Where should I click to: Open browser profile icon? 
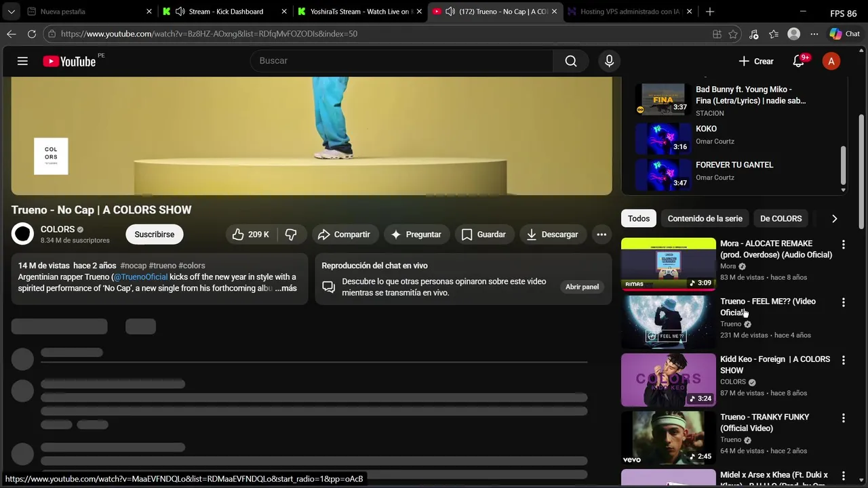794,34
